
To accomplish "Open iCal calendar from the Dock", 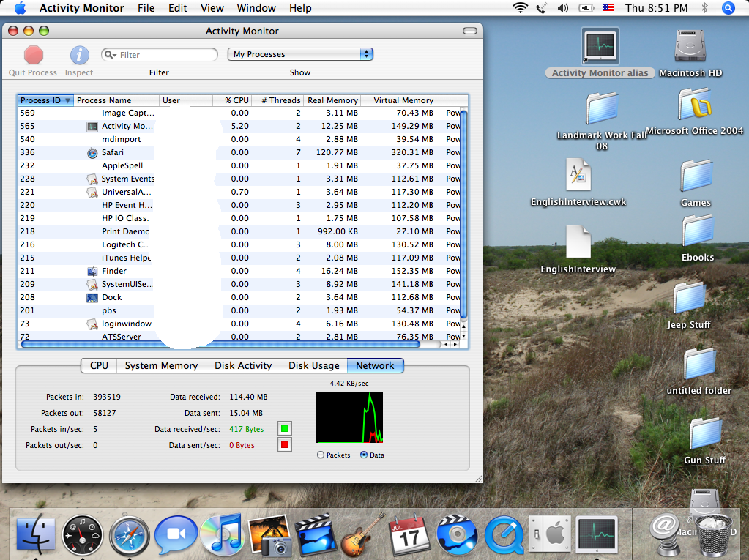I will coord(407,536).
